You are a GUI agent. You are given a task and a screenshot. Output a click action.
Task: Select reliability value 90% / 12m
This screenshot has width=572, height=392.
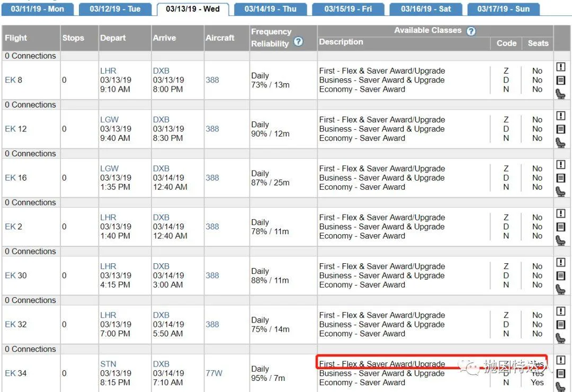(x=270, y=133)
